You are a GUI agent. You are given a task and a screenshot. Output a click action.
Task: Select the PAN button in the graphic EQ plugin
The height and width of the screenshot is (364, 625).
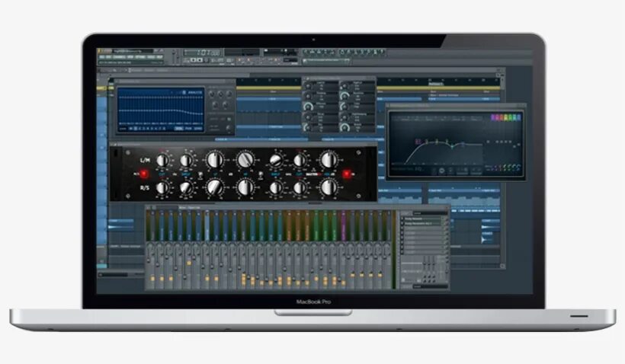(188, 129)
